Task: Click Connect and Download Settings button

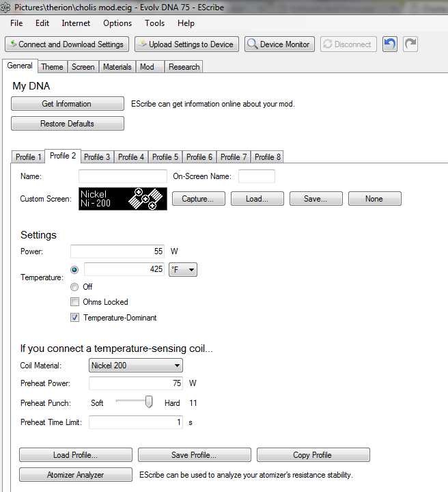Action: (x=67, y=44)
